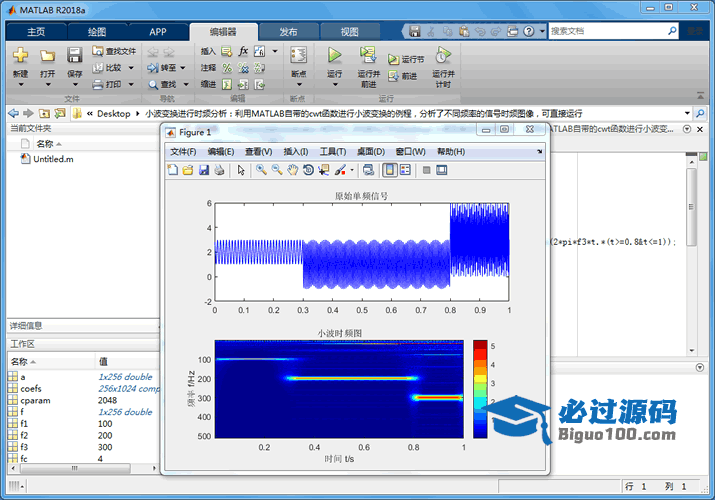The image size is (715, 500).
Task: Open the New dropdown arrow
Action: (x=21, y=84)
